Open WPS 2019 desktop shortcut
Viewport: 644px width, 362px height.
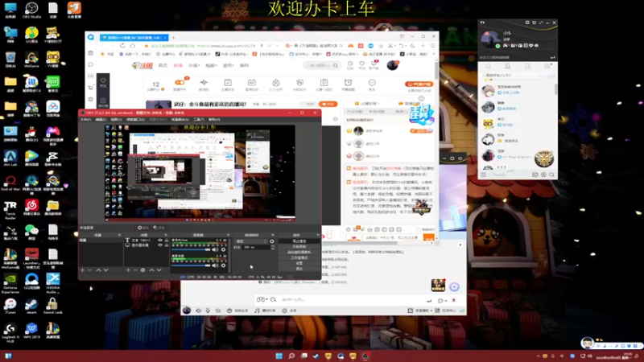[31, 331]
